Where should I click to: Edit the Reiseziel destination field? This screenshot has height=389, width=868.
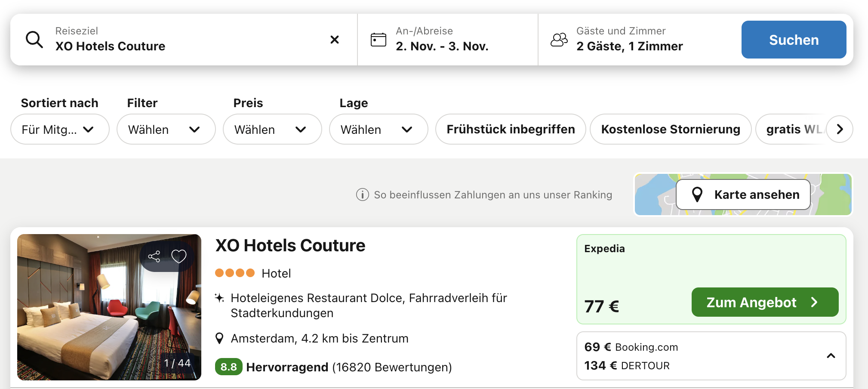(x=184, y=40)
